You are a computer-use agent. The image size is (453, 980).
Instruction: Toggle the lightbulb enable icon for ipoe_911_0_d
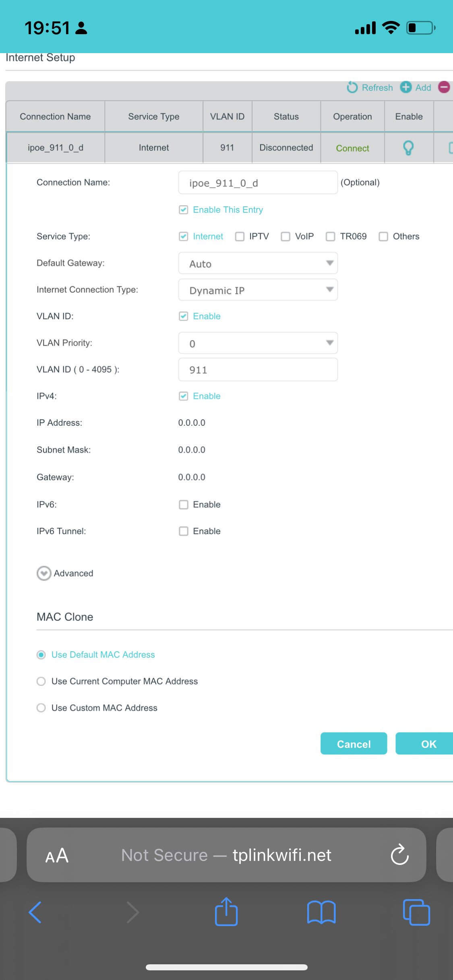tap(408, 148)
